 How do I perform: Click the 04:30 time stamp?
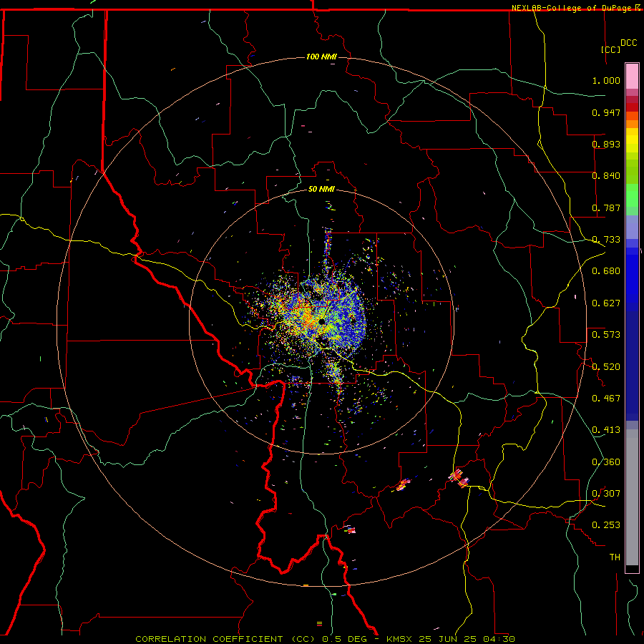coord(499,639)
